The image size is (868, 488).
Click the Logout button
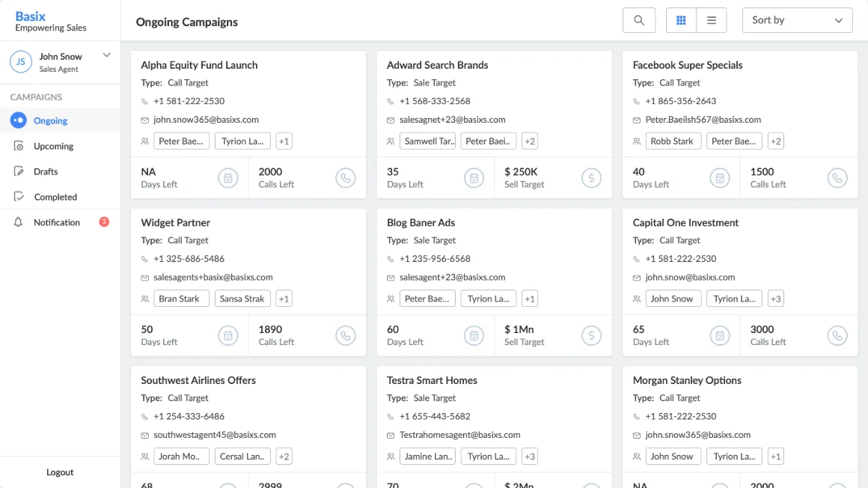coord(60,472)
